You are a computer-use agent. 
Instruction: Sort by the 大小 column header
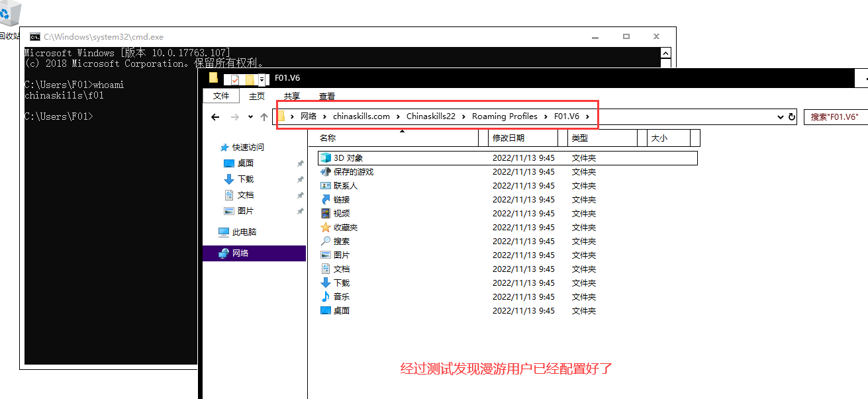(x=668, y=138)
